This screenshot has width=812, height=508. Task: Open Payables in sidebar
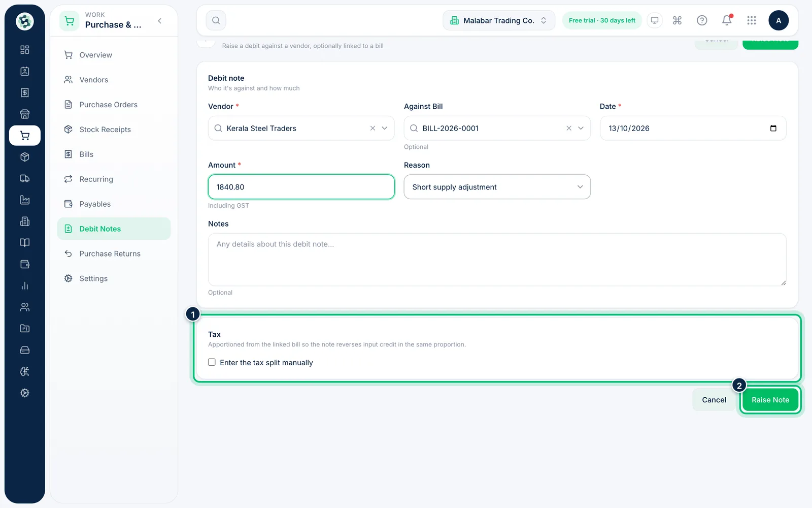pyautogui.click(x=114, y=204)
